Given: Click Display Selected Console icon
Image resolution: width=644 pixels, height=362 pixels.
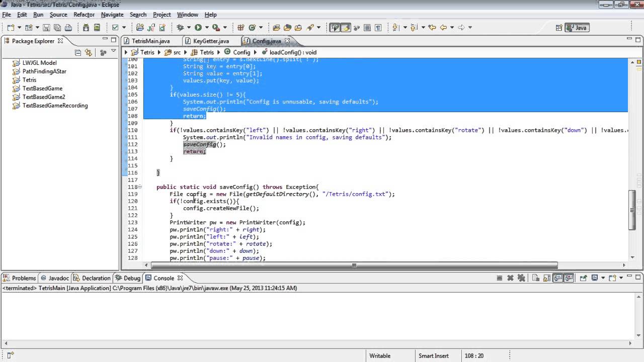Looking at the screenshot, I should click(x=595, y=278).
